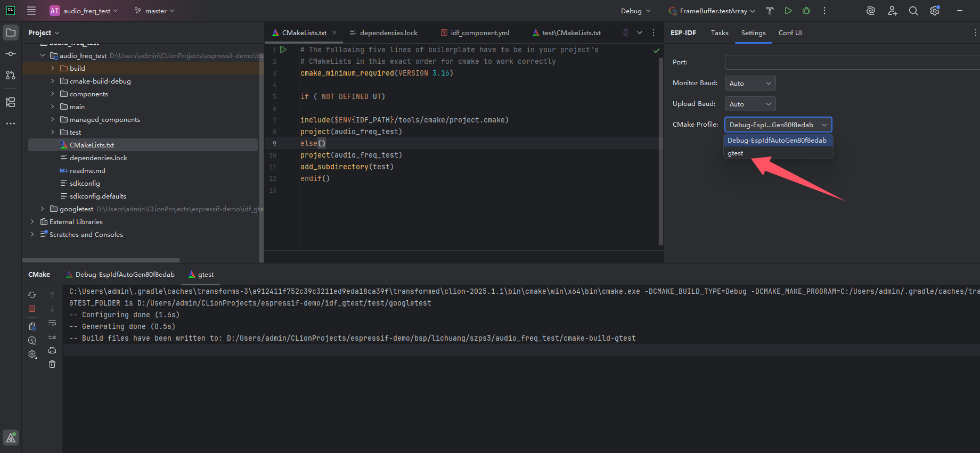This screenshot has height=453, width=980.
Task: Open CMake settings gear in tool window
Action: pyautogui.click(x=32, y=354)
